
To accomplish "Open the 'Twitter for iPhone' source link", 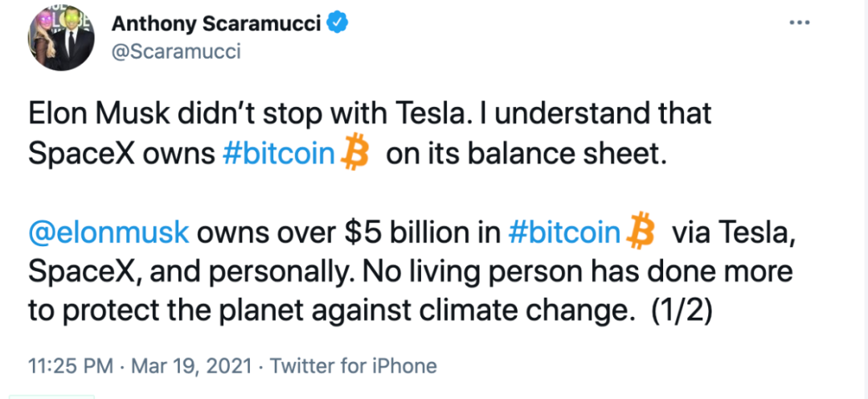I will pyautogui.click(x=353, y=366).
